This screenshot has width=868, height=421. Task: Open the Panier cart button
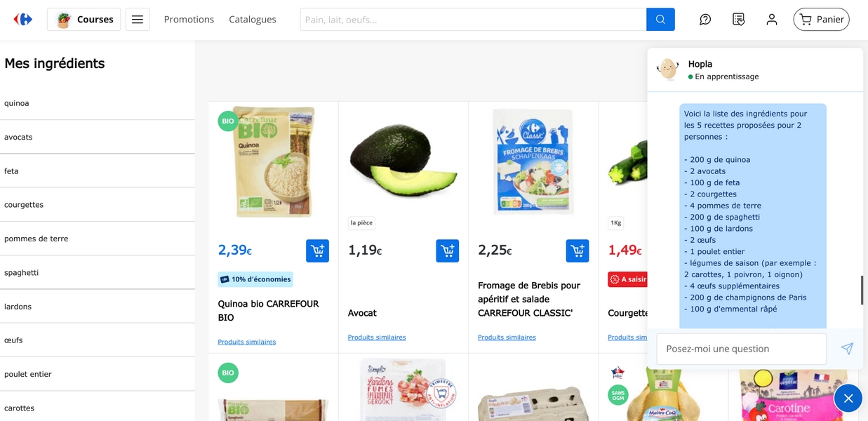point(821,20)
